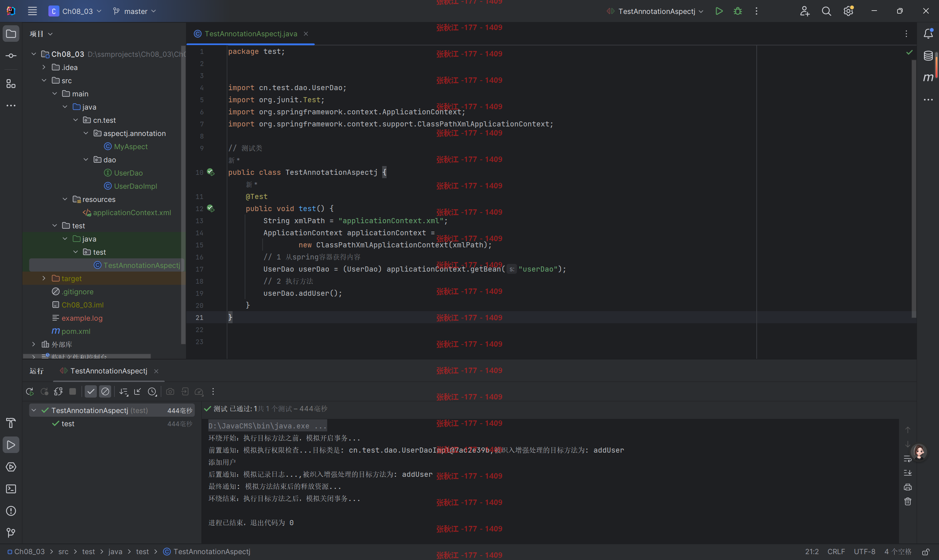Toggle show ignored tests
This screenshot has width=939, height=560.
105,392
